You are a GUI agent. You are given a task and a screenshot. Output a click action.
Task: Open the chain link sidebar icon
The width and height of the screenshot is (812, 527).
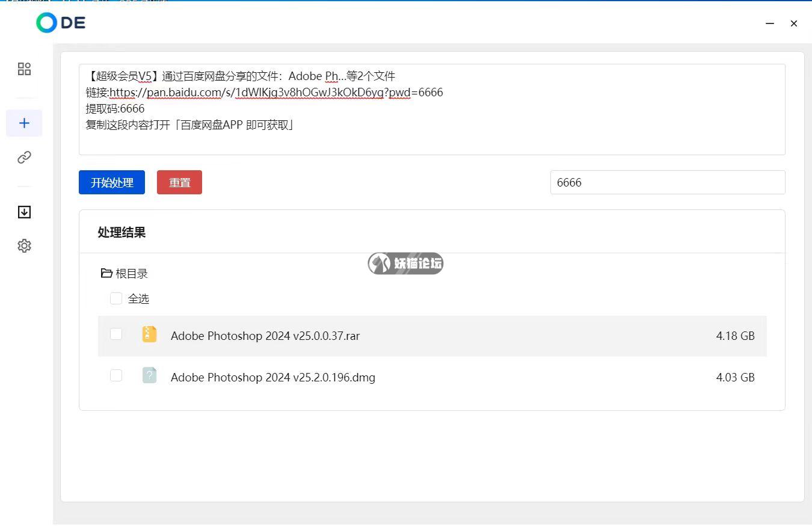[x=24, y=158]
